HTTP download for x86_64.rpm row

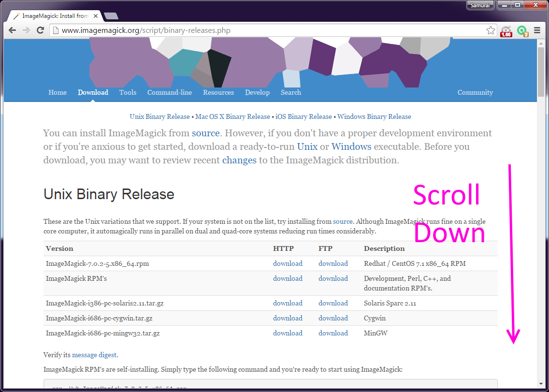tap(288, 263)
